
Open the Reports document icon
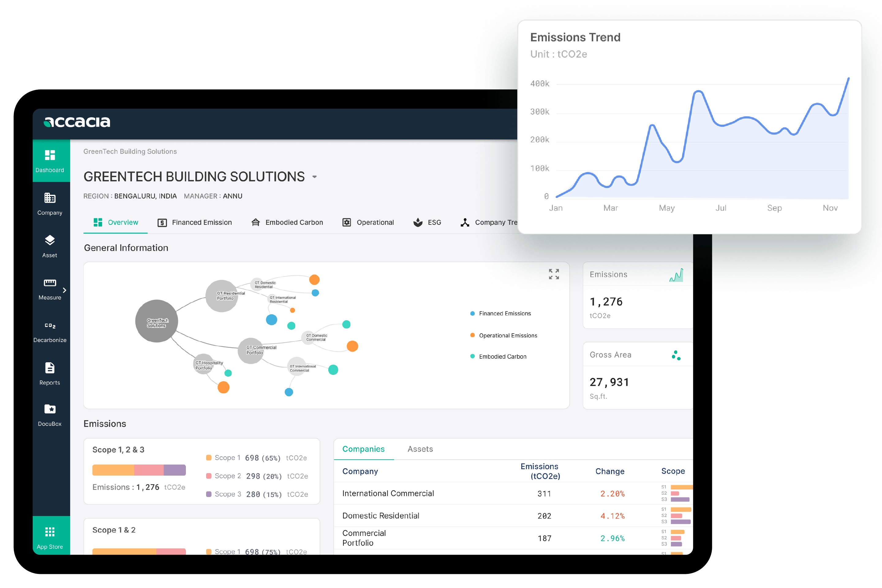50,368
